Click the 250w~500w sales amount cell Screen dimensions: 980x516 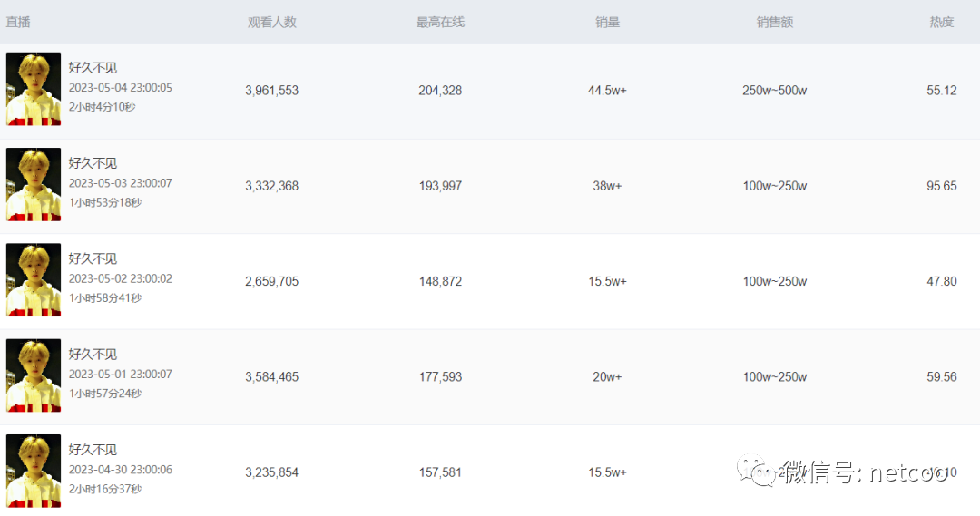click(775, 91)
